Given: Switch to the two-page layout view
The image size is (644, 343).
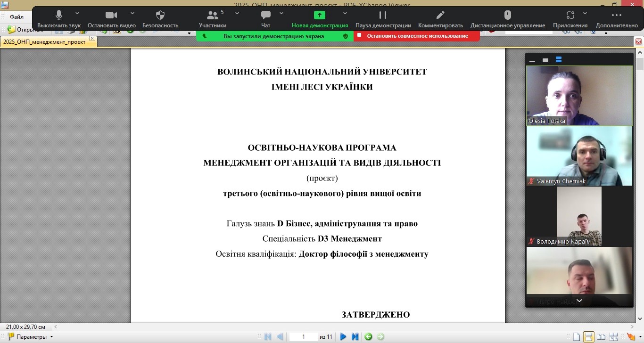Looking at the screenshot, I should coord(601,336).
